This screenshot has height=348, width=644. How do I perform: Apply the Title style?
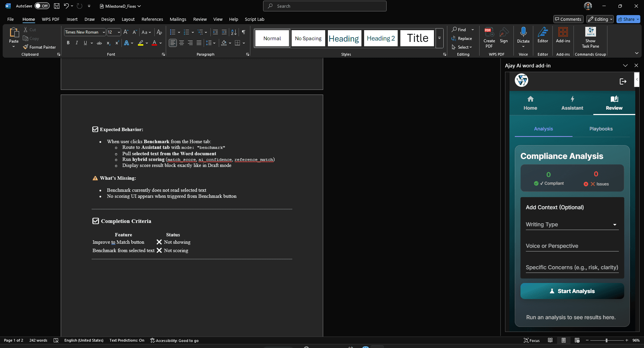(x=417, y=38)
